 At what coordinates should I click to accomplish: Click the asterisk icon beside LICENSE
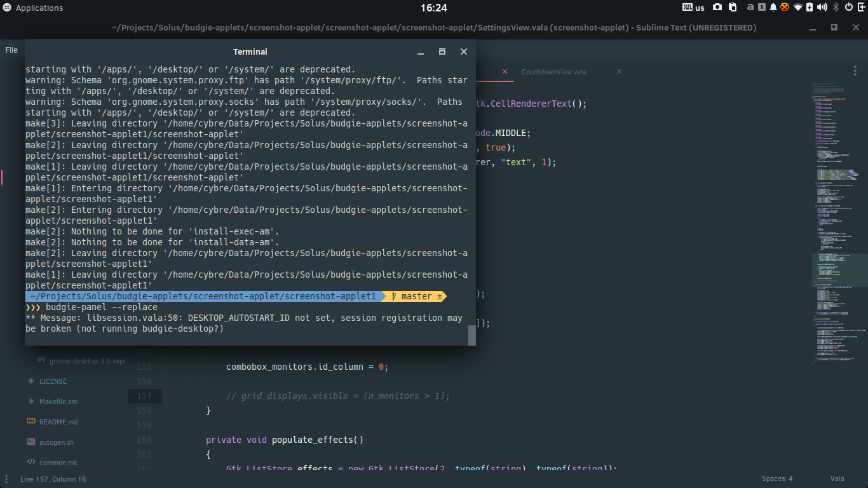point(31,381)
